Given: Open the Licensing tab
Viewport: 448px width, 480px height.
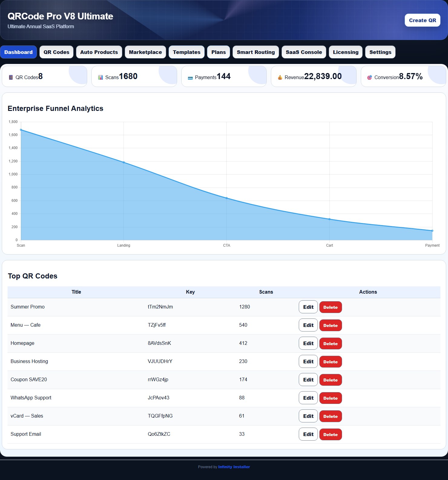Looking at the screenshot, I should coord(346,52).
